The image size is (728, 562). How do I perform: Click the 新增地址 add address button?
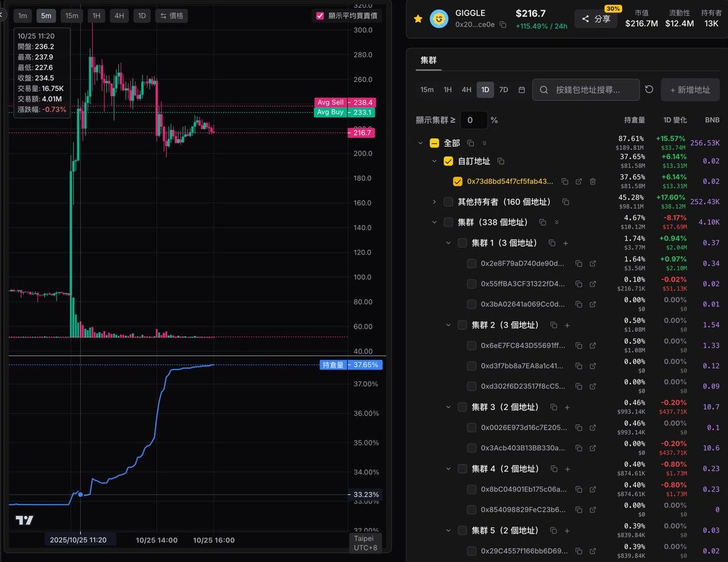[x=690, y=90]
